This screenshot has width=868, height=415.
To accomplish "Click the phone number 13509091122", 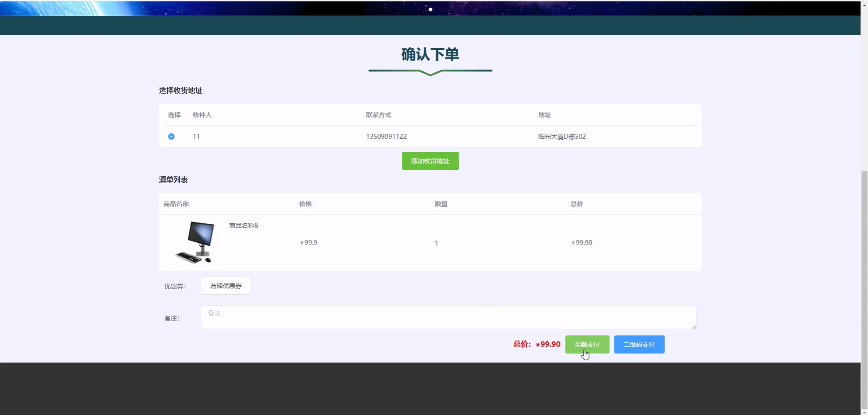I will 386,137.
